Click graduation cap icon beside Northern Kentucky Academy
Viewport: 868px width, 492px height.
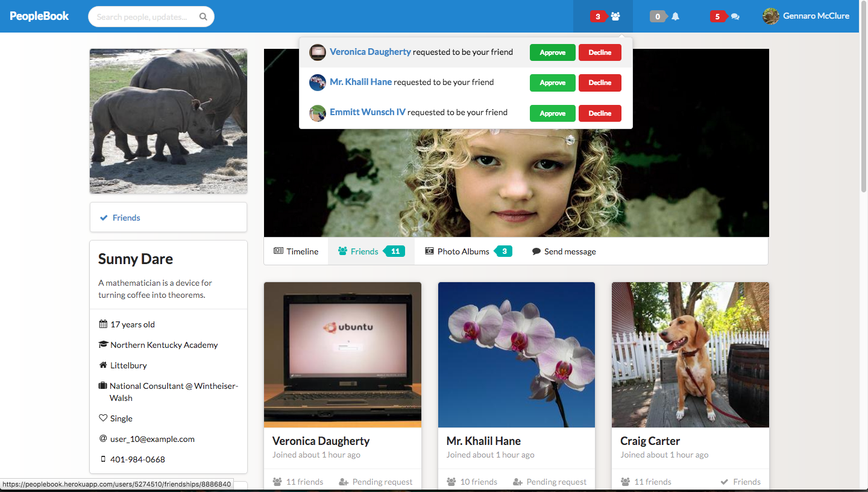tap(103, 345)
